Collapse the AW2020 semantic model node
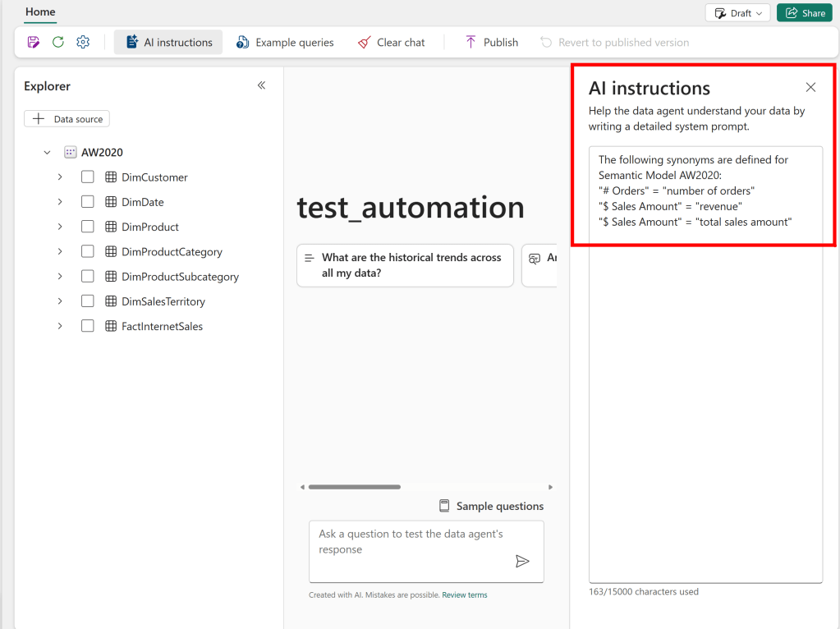Screen dimensions: 840x629 tap(47, 153)
